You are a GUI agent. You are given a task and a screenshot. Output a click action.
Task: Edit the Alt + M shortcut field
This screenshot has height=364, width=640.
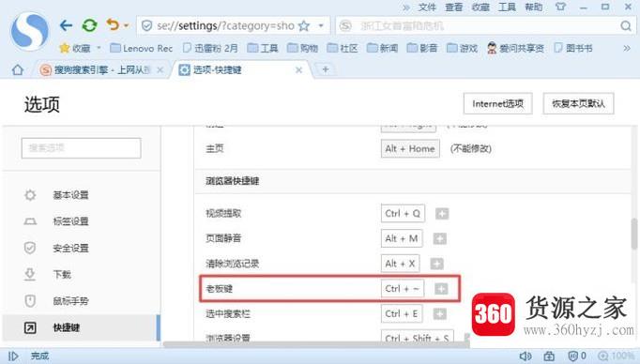tap(402, 238)
